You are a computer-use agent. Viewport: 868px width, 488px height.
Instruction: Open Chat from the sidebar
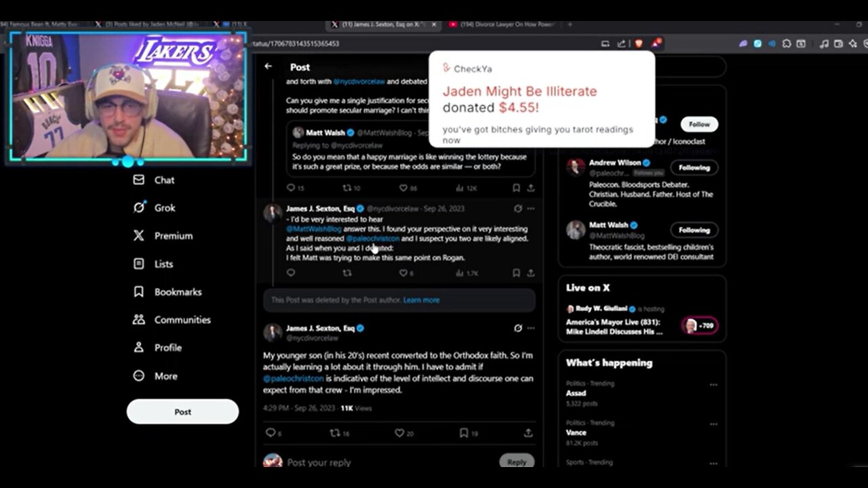pyautogui.click(x=155, y=180)
